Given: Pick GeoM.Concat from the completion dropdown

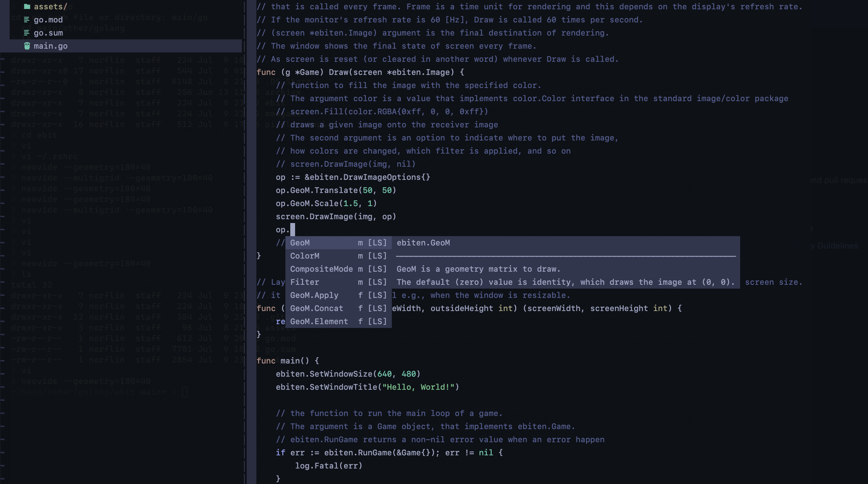Looking at the screenshot, I should pos(316,308).
